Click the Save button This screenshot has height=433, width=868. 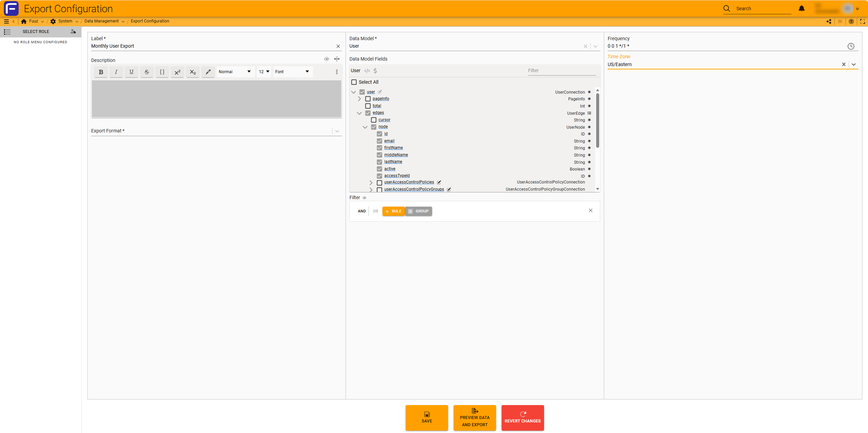tap(427, 417)
